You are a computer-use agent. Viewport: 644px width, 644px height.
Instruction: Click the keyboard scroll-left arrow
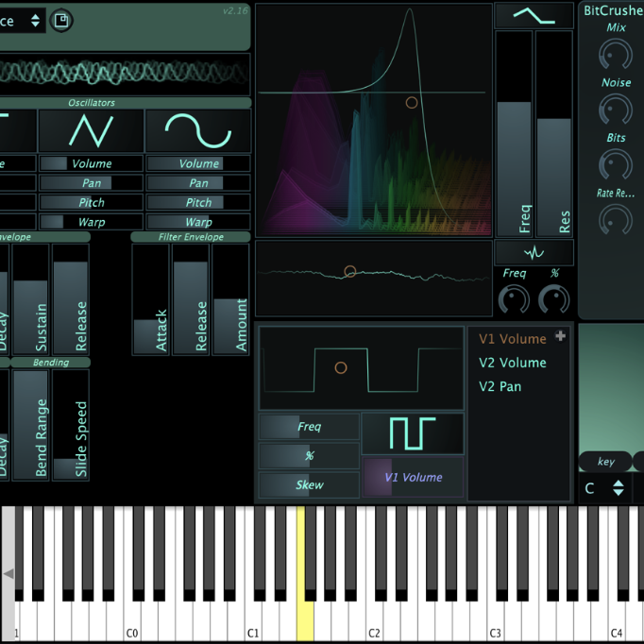[8, 573]
